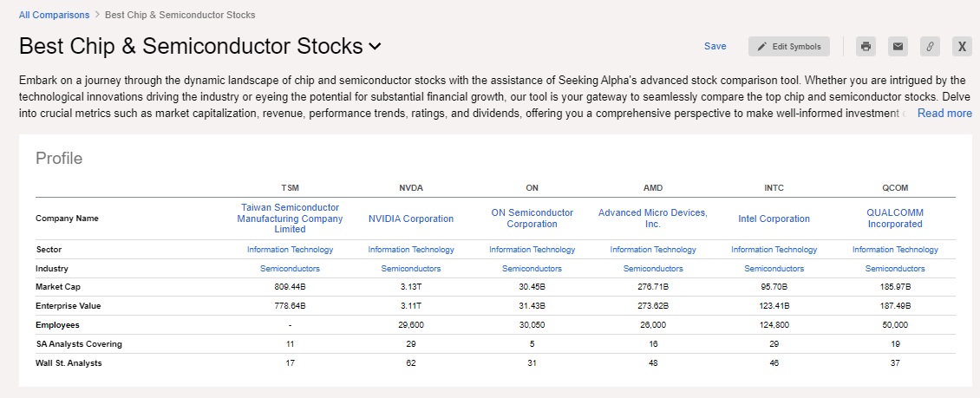This screenshot has width=980, height=398.
Task: Select the ON column header
Action: pyautogui.click(x=532, y=187)
